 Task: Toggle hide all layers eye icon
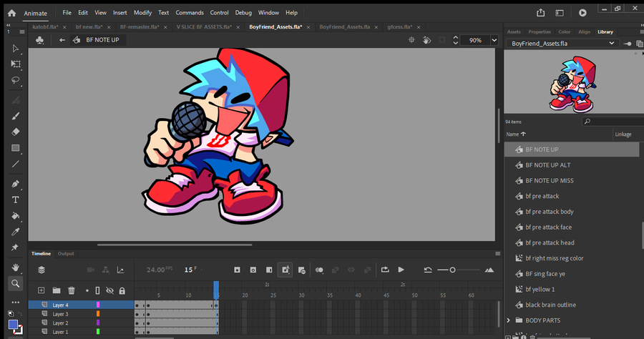(x=109, y=290)
